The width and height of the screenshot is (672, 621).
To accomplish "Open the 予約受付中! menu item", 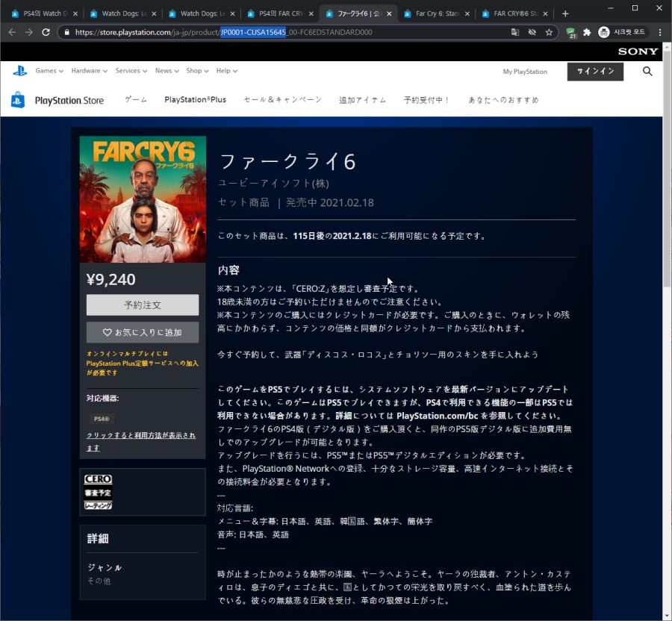I will [426, 100].
